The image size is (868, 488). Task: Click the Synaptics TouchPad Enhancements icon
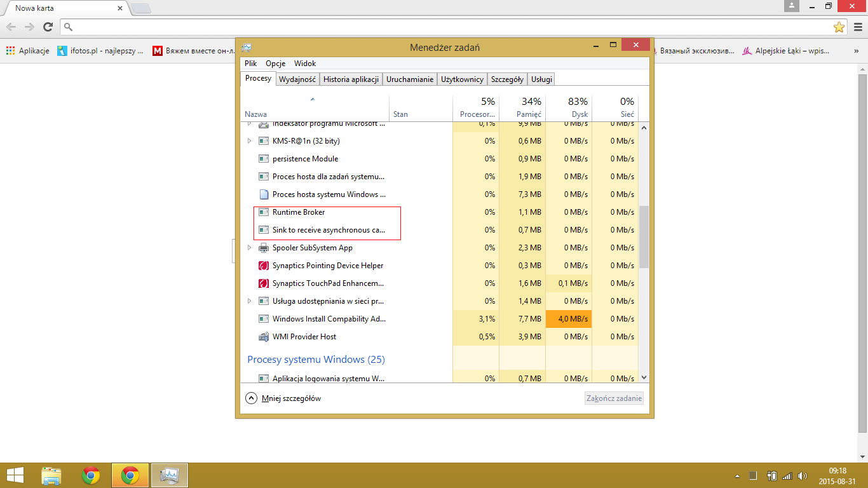[264, 283]
